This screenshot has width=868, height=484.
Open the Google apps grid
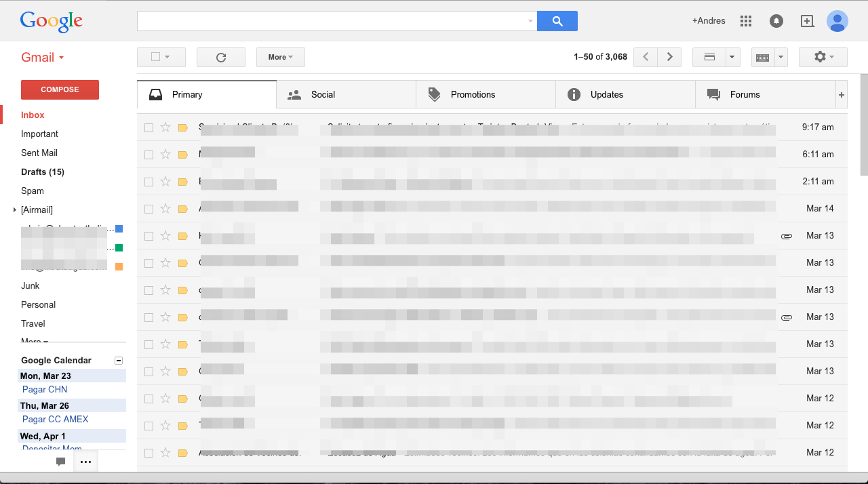pos(746,21)
